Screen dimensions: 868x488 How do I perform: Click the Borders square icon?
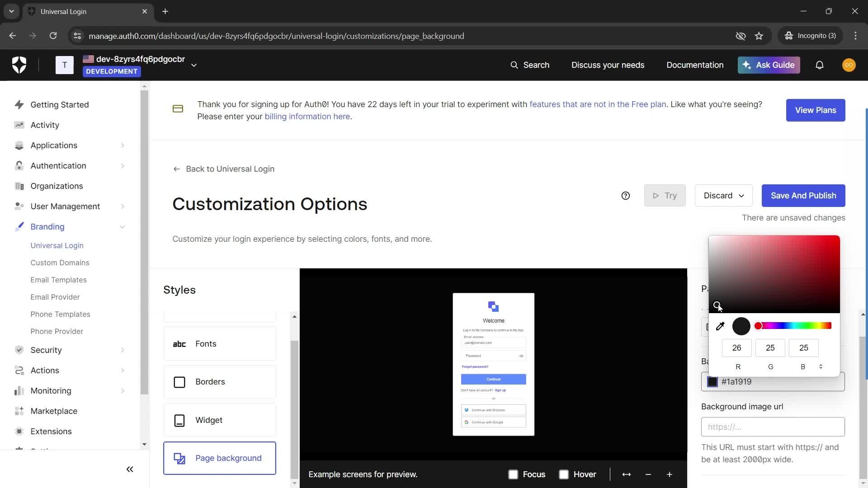point(179,382)
